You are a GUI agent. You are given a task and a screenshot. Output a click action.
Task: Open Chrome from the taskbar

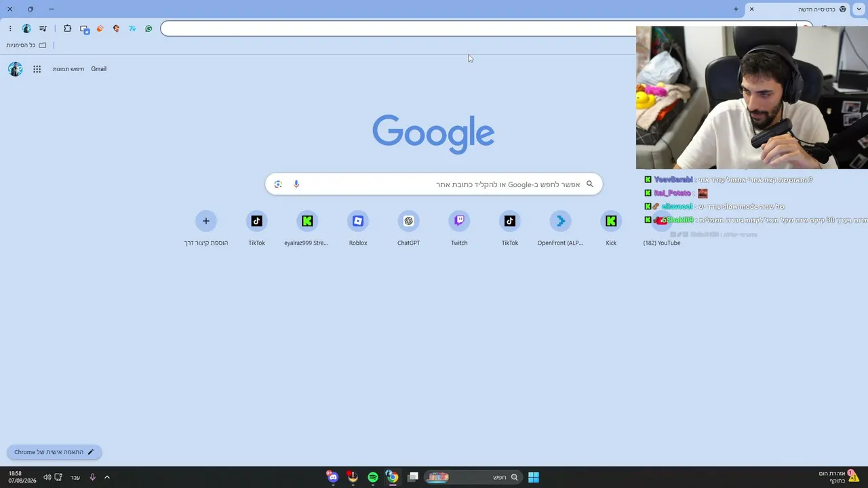click(x=392, y=477)
